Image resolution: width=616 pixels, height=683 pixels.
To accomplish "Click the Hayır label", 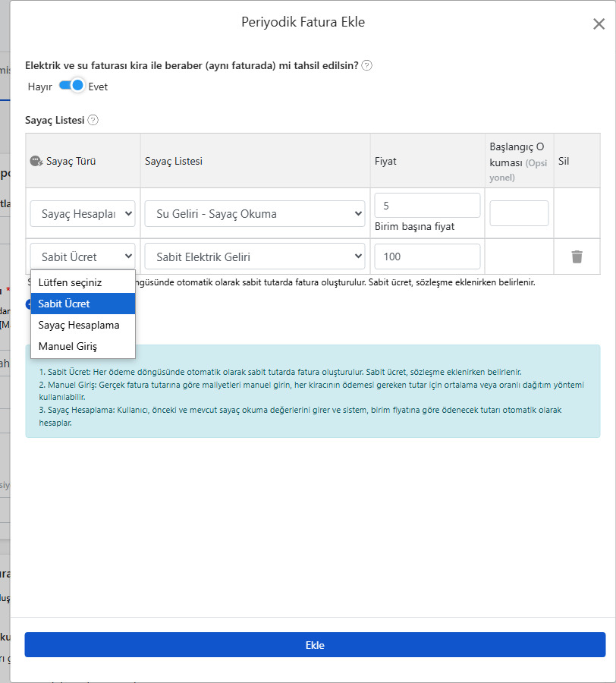I will click(x=39, y=87).
